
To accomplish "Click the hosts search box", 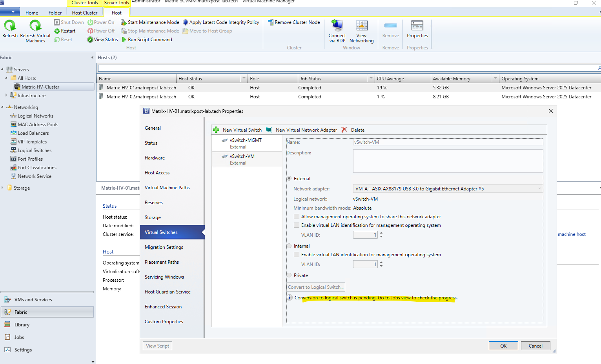I will pos(349,69).
